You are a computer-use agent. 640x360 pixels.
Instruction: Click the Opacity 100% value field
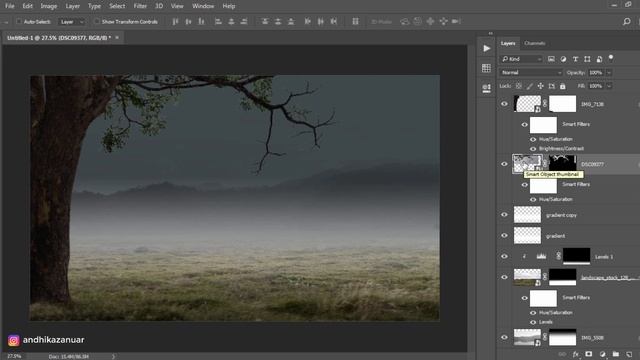pos(596,73)
